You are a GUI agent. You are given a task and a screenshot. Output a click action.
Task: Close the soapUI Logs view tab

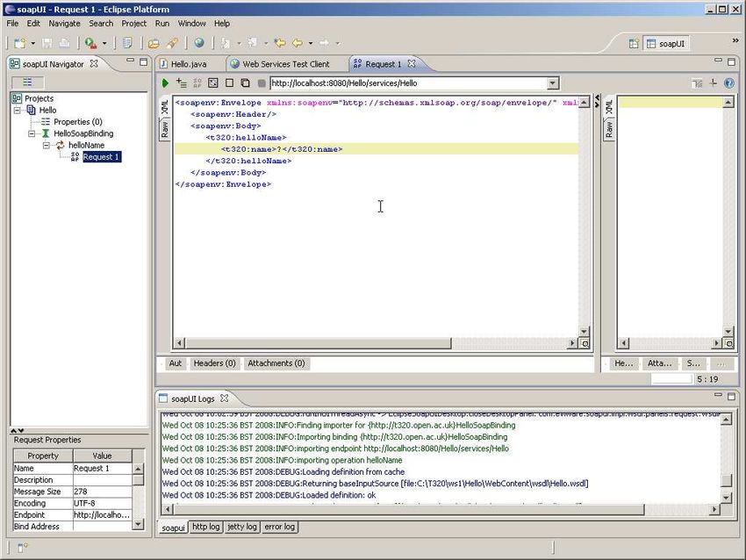pyautogui.click(x=225, y=398)
